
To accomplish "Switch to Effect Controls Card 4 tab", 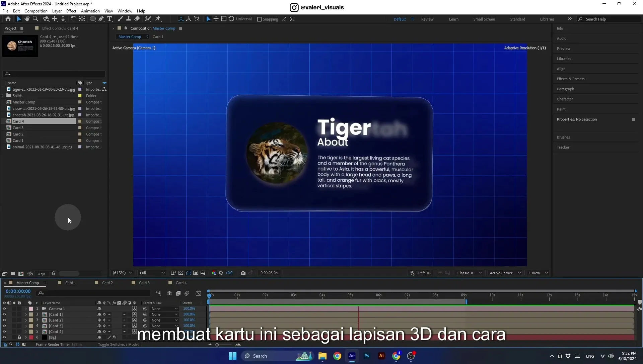I will click(x=60, y=28).
